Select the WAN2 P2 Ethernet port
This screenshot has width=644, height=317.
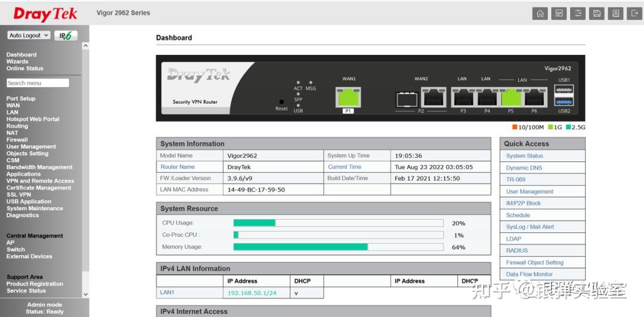pos(434,98)
